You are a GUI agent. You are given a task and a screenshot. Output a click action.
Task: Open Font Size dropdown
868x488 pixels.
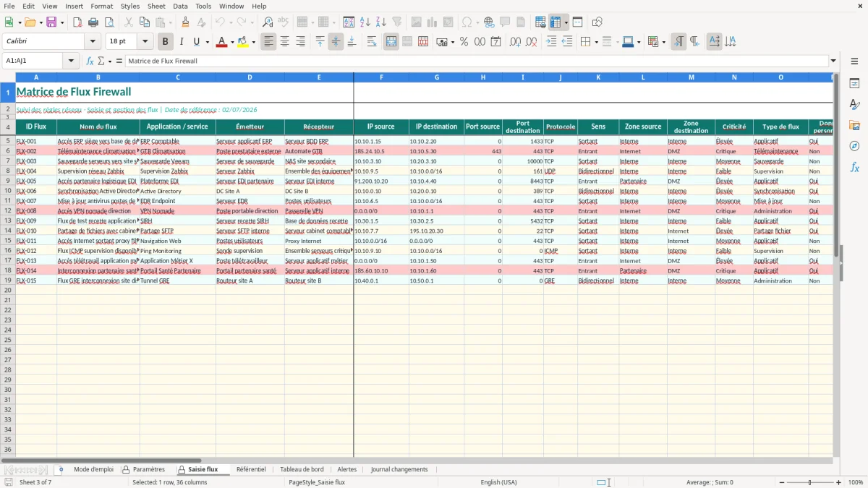click(x=145, y=42)
